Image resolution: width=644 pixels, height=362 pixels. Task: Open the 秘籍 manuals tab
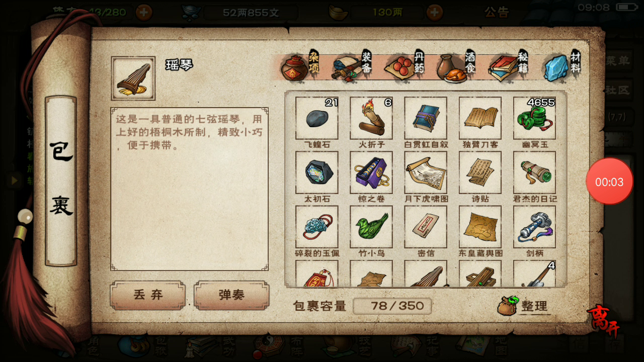pos(508,66)
